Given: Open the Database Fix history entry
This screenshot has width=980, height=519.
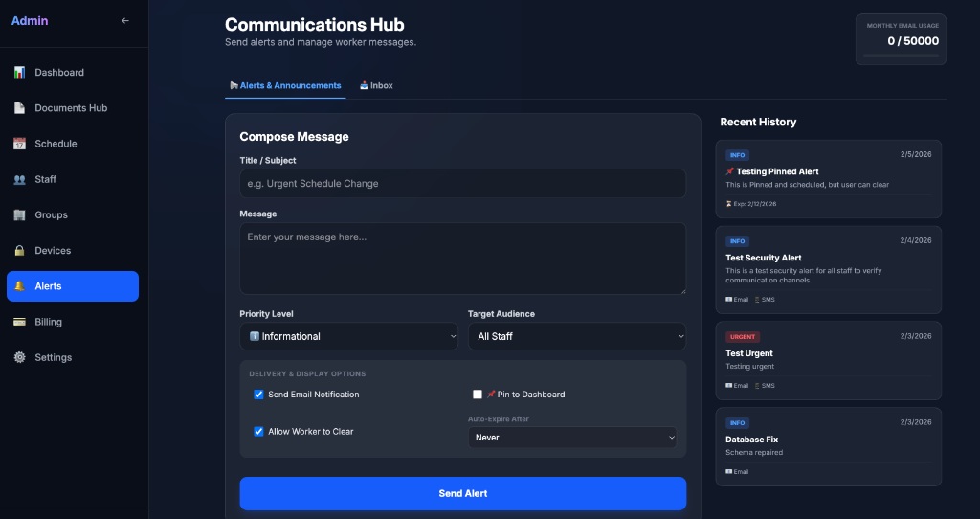Looking at the screenshot, I should 829,446.
